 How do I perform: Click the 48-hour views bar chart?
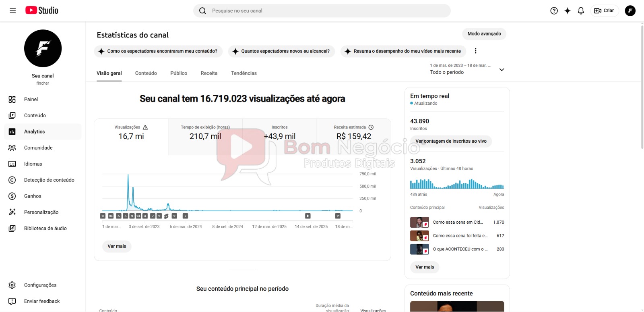[457, 184]
